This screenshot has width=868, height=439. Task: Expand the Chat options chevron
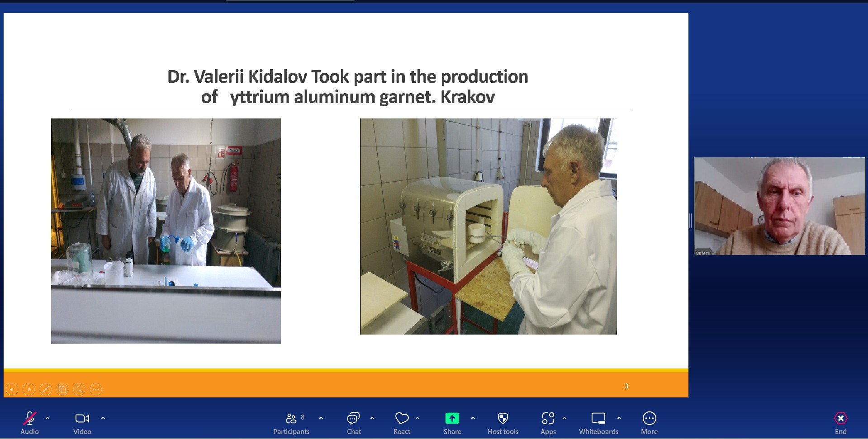(372, 418)
